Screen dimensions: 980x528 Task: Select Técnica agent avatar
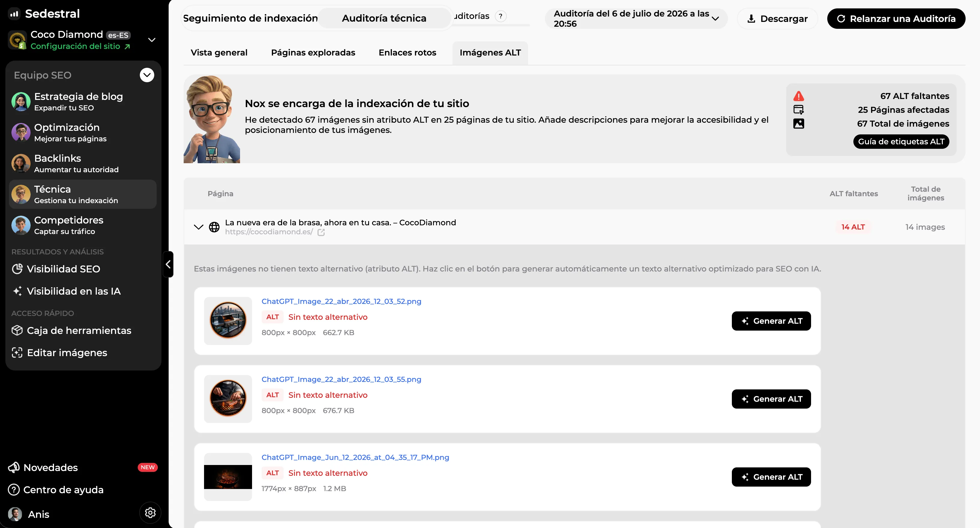21,194
